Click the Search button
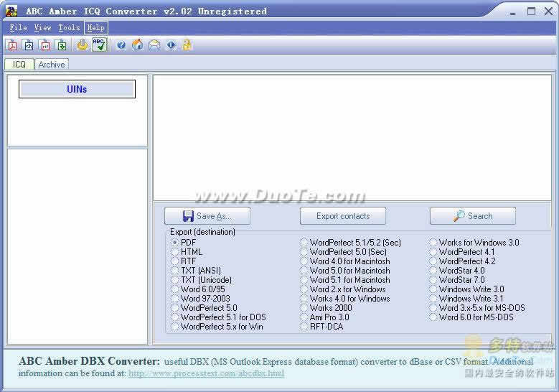 [473, 216]
